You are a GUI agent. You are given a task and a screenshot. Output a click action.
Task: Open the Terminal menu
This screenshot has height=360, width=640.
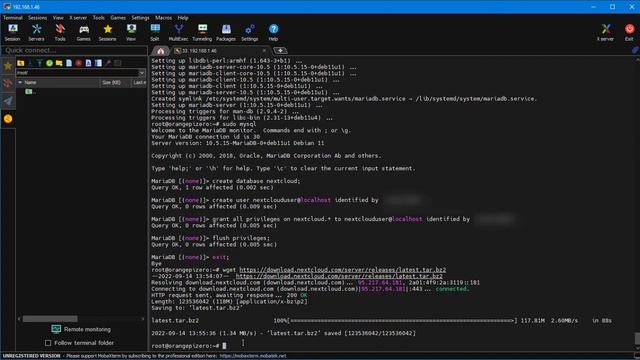[x=13, y=18]
